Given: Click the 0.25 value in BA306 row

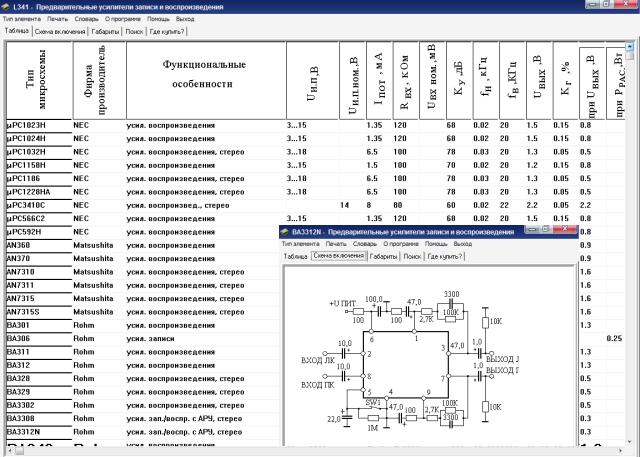Looking at the screenshot, I should [x=614, y=339].
